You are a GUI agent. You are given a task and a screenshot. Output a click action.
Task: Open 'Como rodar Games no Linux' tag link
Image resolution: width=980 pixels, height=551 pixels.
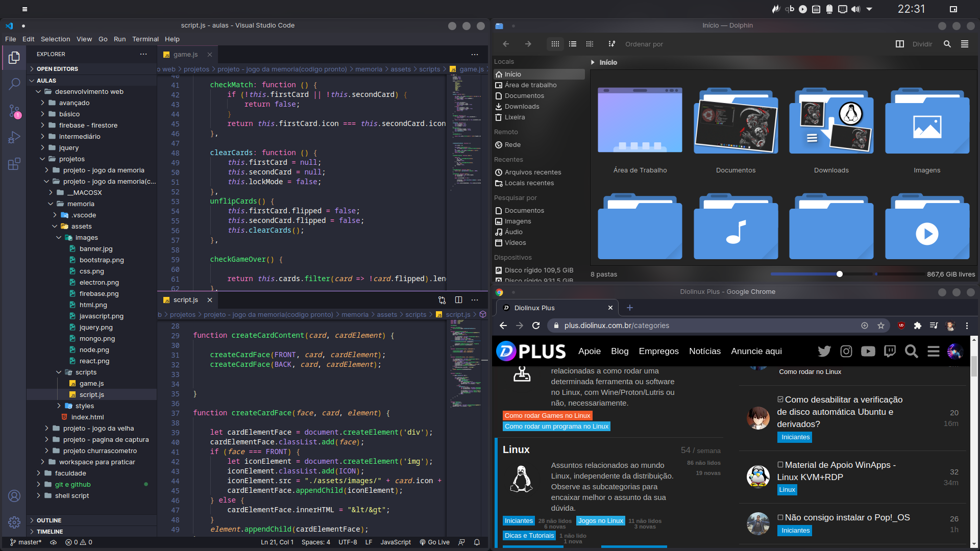pyautogui.click(x=547, y=415)
